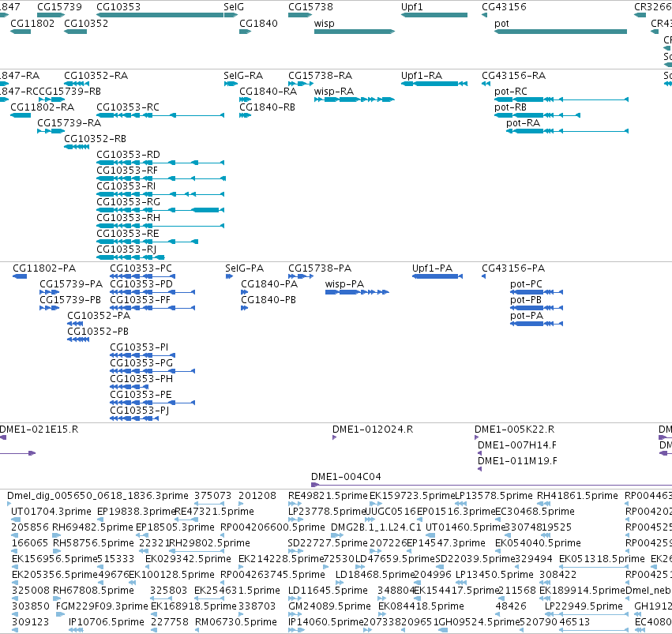
Task: Click protein label CG1840-PA
Action: [x=269, y=284]
